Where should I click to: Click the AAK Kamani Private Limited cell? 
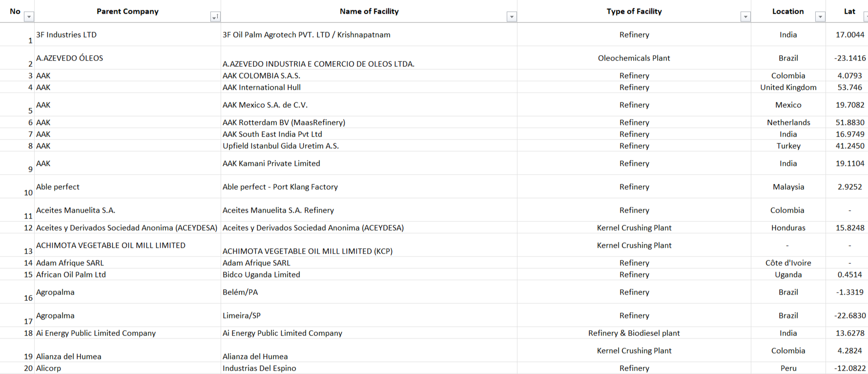(x=369, y=163)
